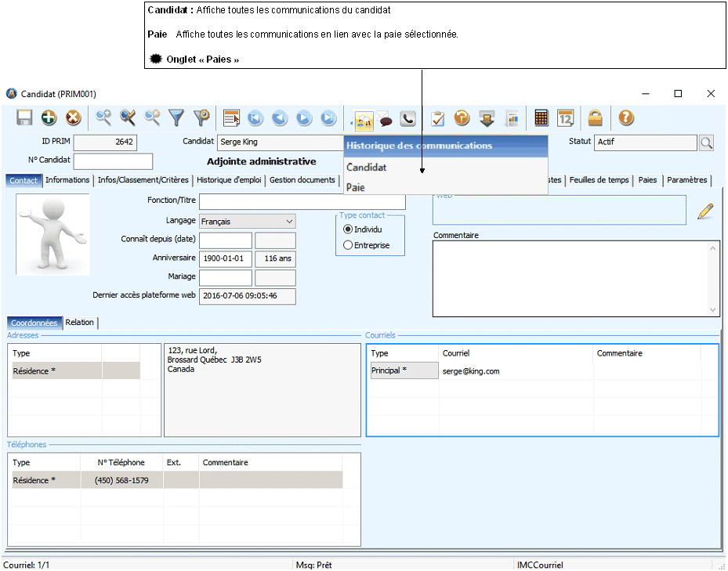Switch to the Historique d'emploi tab
Screen dimensions: 728x571
pos(230,180)
